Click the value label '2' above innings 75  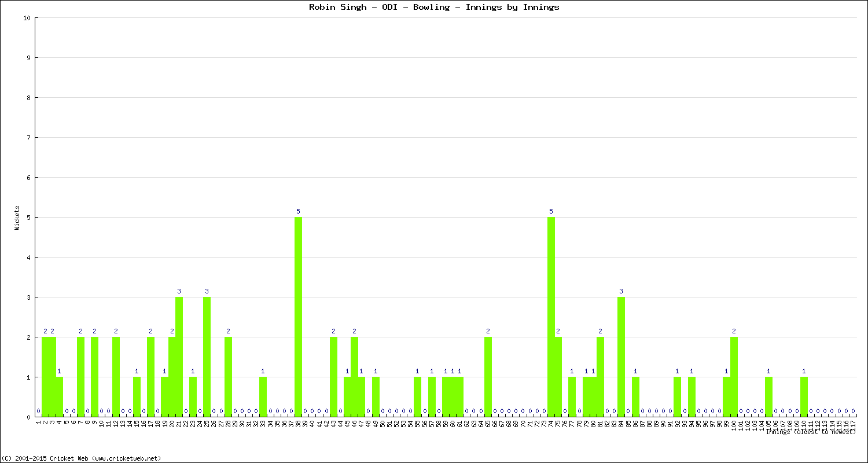(x=558, y=332)
